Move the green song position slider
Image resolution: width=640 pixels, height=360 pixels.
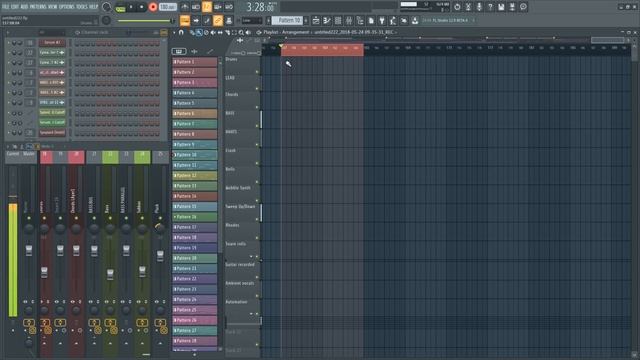(x=145, y=20)
